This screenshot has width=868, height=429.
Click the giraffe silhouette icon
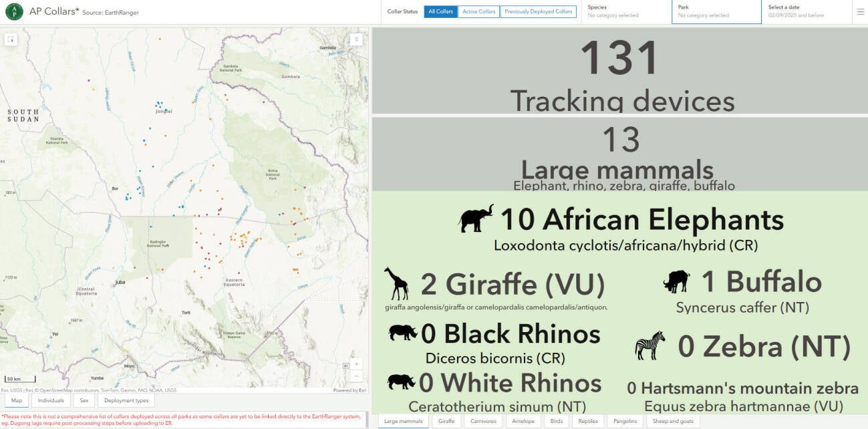(397, 283)
